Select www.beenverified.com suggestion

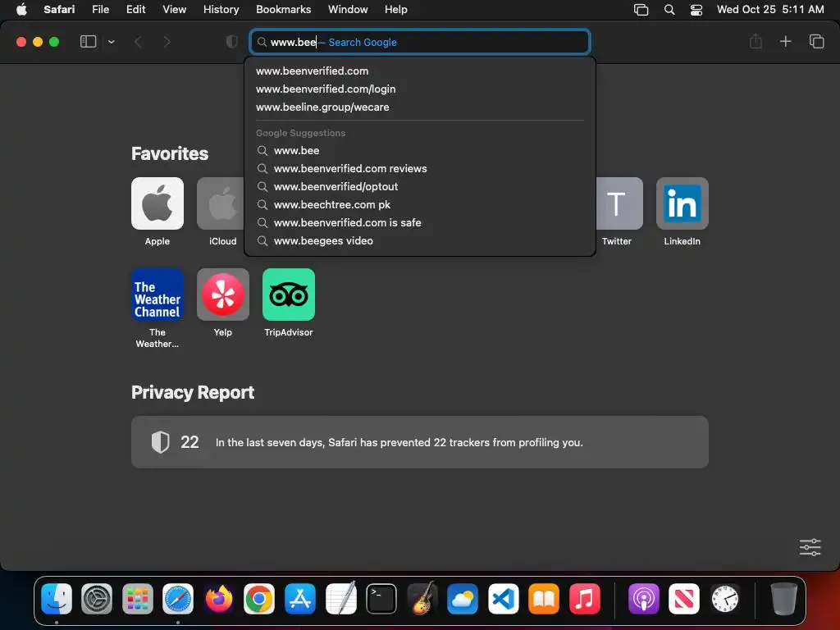pos(420,71)
